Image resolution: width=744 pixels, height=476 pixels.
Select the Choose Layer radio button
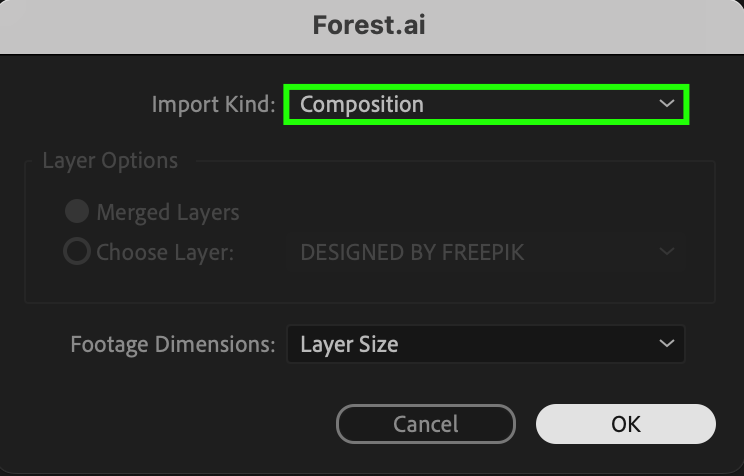coord(77,252)
